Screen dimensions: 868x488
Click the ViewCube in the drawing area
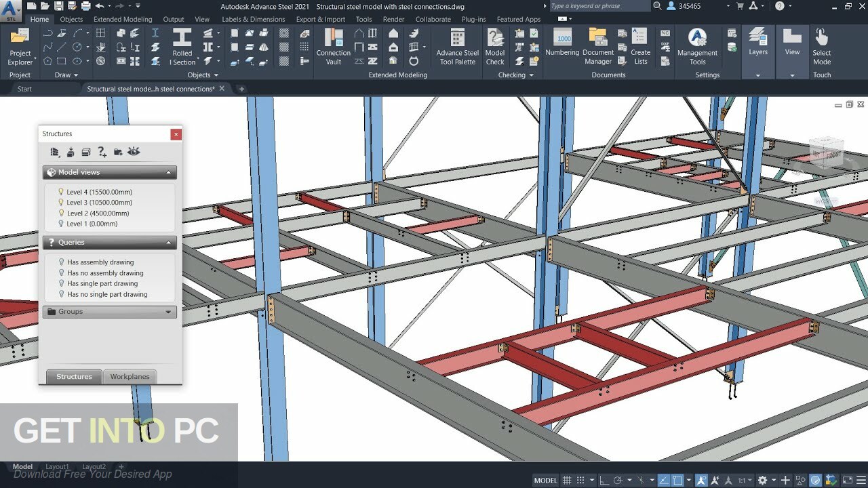[x=827, y=153]
